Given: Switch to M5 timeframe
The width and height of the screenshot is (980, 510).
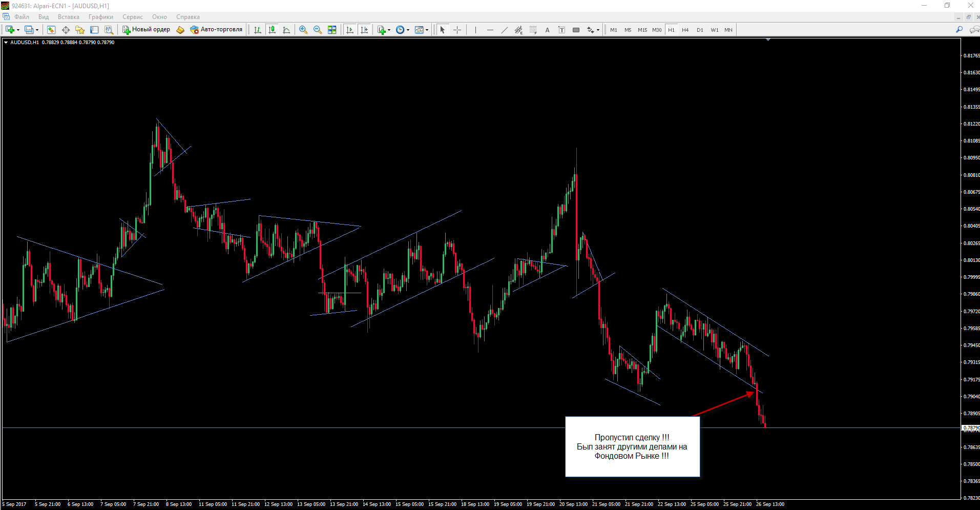Looking at the screenshot, I should click(x=628, y=30).
